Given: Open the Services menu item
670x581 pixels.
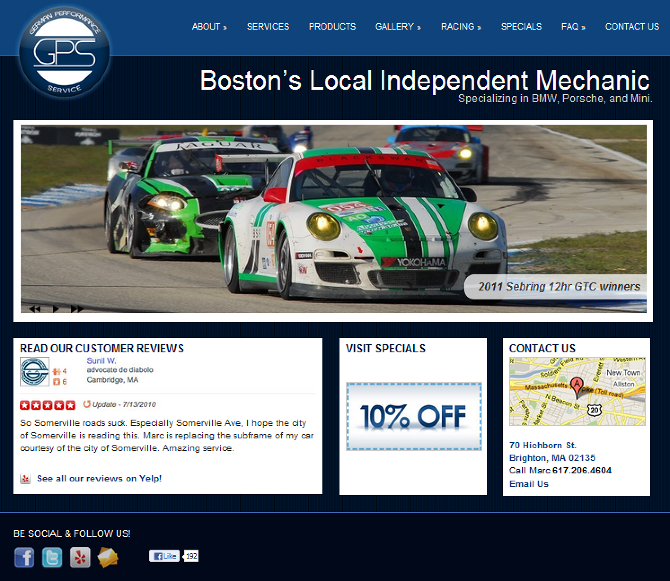Looking at the screenshot, I should [267, 27].
